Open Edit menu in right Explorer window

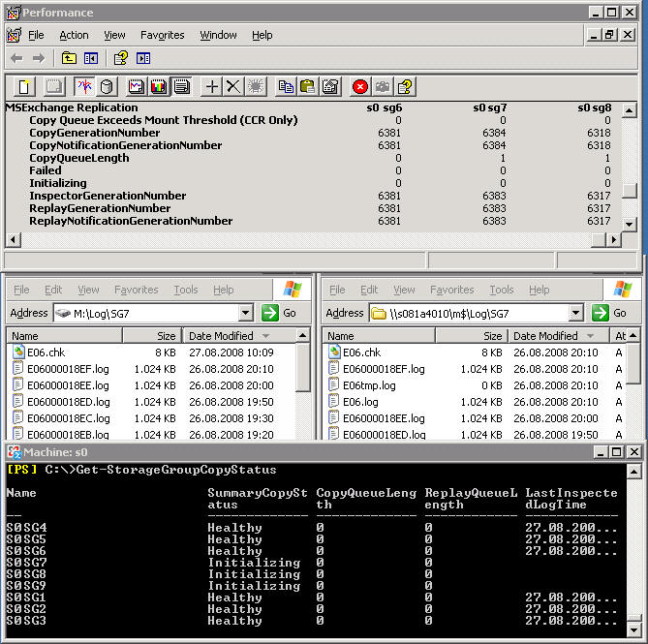[369, 290]
